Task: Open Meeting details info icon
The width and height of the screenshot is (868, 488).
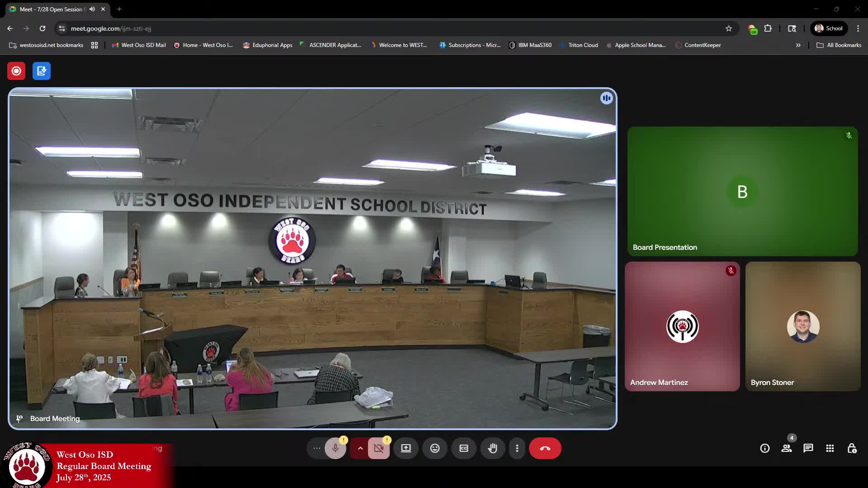Action: [765, 448]
